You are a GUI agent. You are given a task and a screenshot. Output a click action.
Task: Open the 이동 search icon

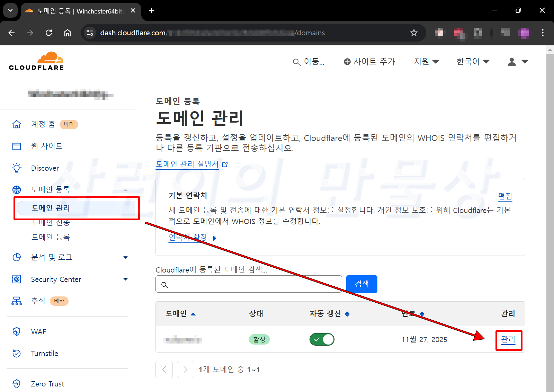(x=296, y=62)
